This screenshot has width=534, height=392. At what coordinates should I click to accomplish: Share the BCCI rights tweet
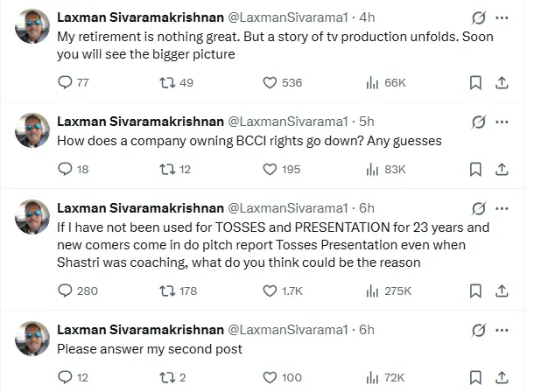tap(502, 169)
